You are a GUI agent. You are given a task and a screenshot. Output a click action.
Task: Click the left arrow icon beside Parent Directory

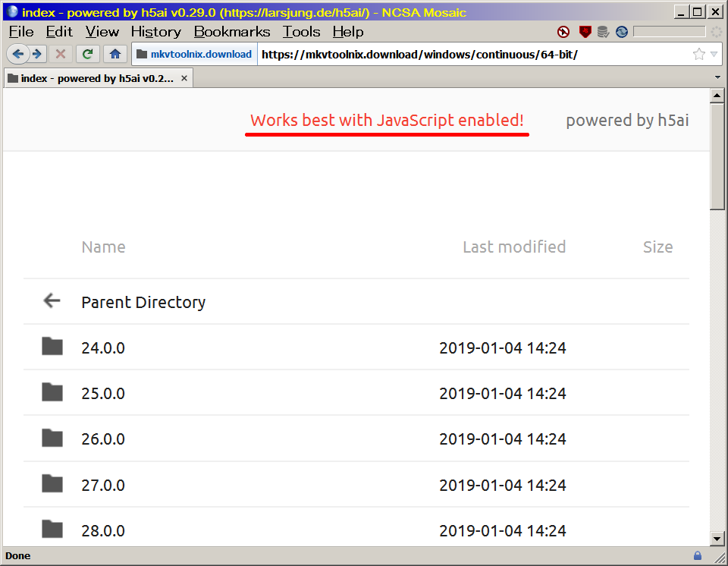click(52, 300)
